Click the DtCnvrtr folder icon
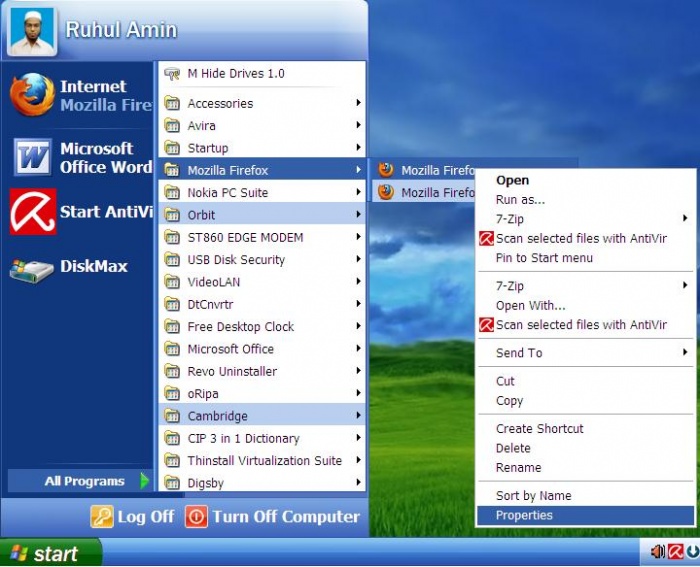The width and height of the screenshot is (700, 567). [172, 304]
